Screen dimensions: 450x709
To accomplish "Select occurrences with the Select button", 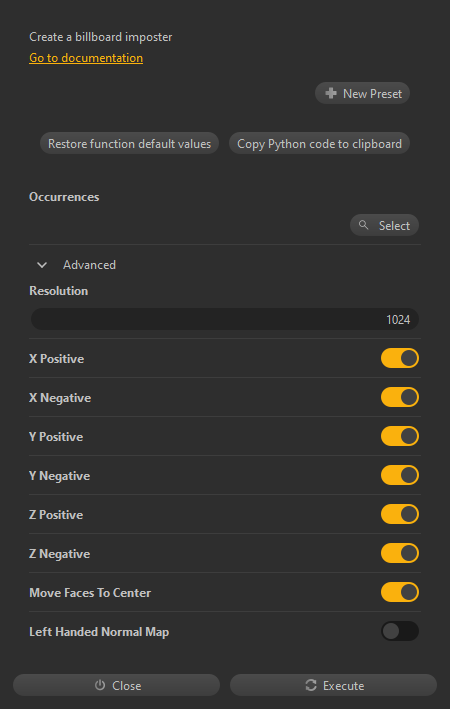I will (x=384, y=225).
